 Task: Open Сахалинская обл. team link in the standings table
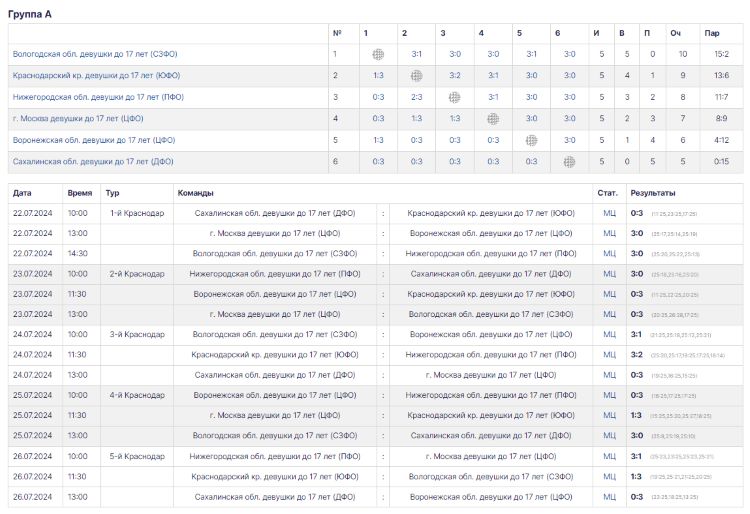(93, 161)
